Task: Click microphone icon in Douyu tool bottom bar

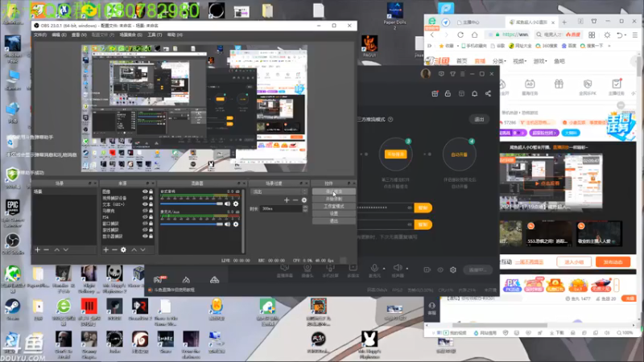Action: 374,268
